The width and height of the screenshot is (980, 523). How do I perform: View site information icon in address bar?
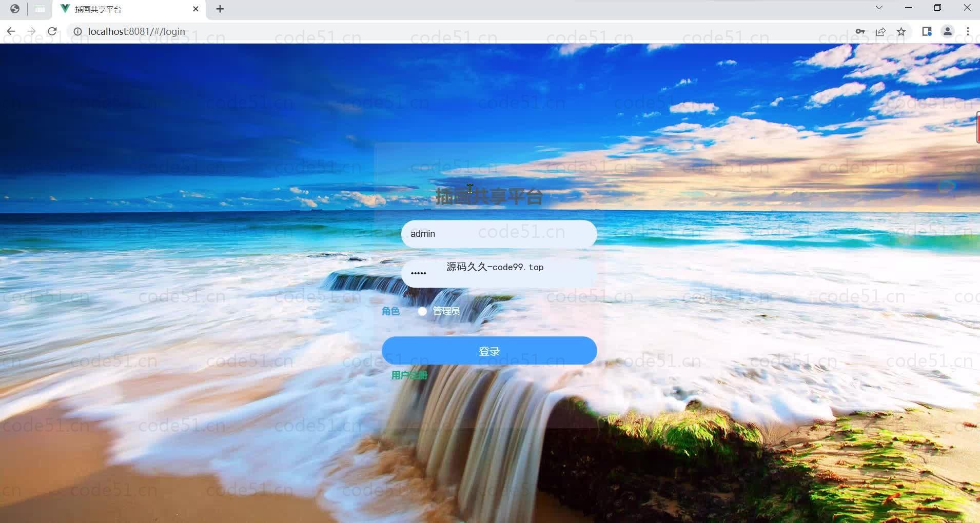pos(77,32)
